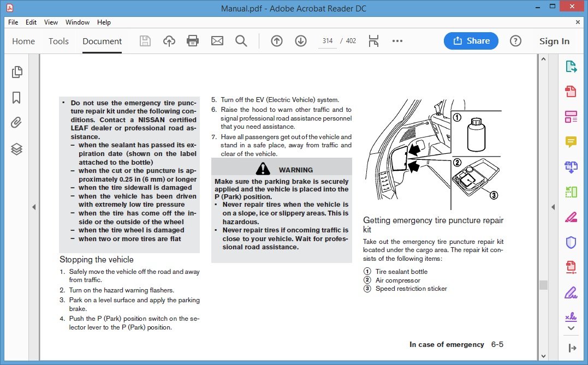Image resolution: width=588 pixels, height=365 pixels.
Task: Open the Find text magnifier tool
Action: point(241,41)
